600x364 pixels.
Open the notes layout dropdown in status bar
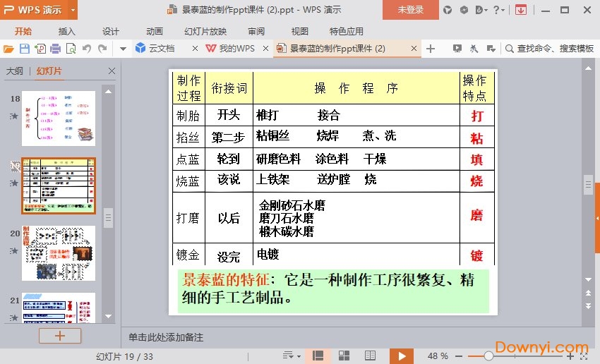(x=290, y=356)
